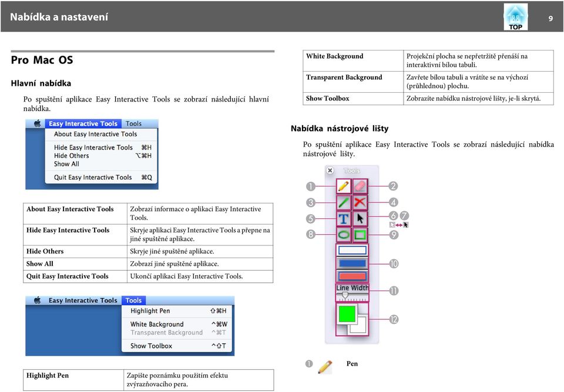Click the cell starting 'Zobrazíte nabídku nástrojové lišty'

pyautogui.click(x=478, y=99)
